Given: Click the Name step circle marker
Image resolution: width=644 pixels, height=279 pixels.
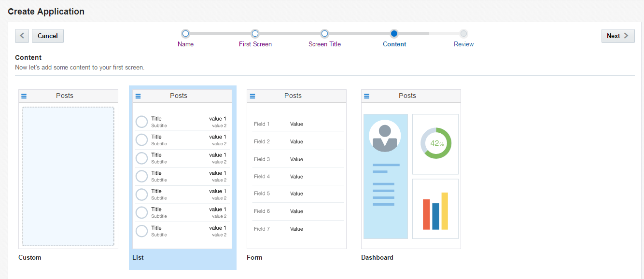Looking at the screenshot, I should coord(185,33).
